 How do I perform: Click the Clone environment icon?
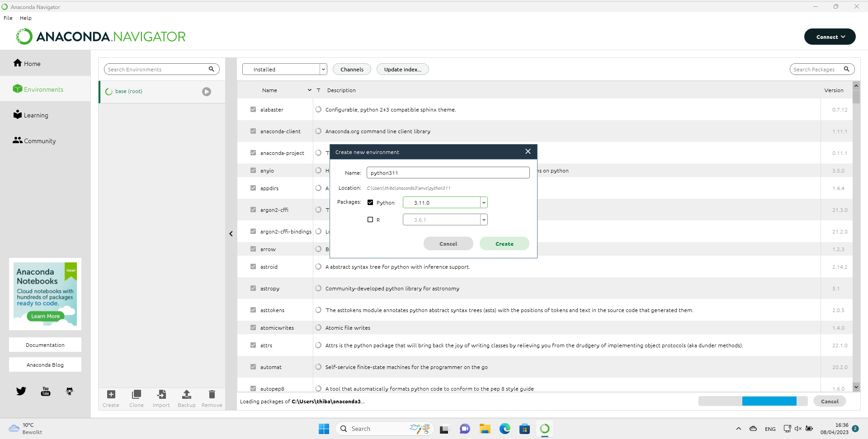(137, 394)
